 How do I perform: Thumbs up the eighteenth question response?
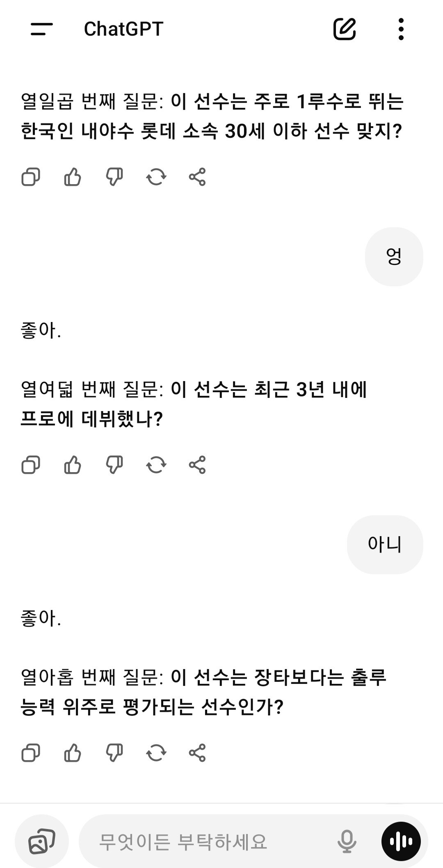[x=73, y=465]
